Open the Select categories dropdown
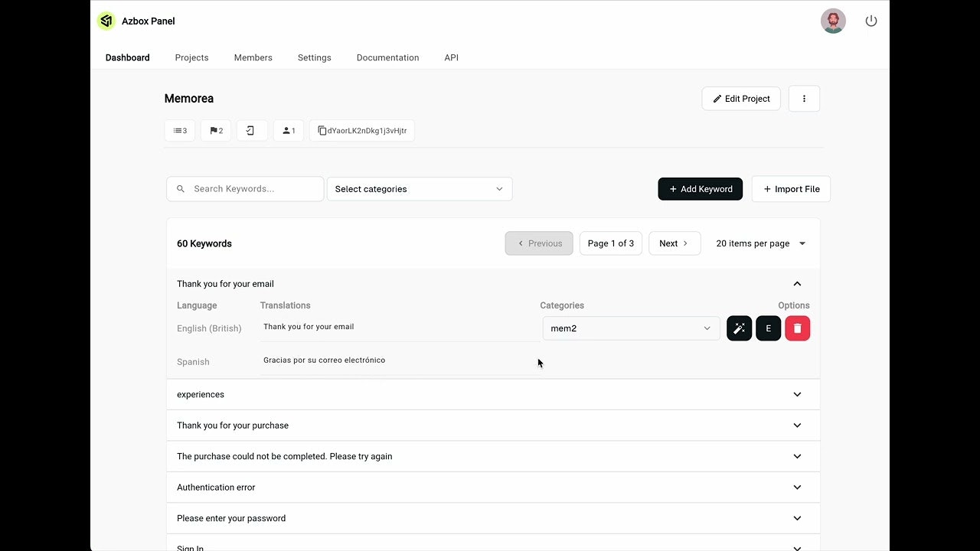 420,189
